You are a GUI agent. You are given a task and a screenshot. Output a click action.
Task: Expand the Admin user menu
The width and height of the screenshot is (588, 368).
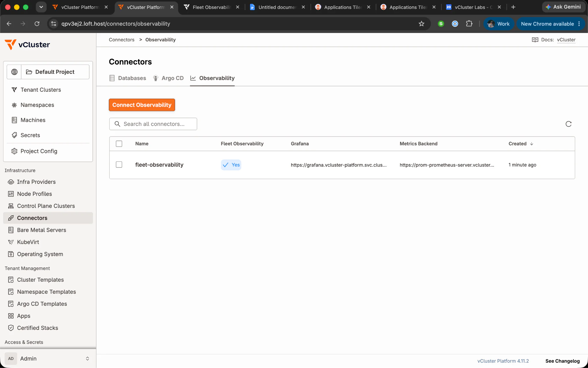(48, 359)
